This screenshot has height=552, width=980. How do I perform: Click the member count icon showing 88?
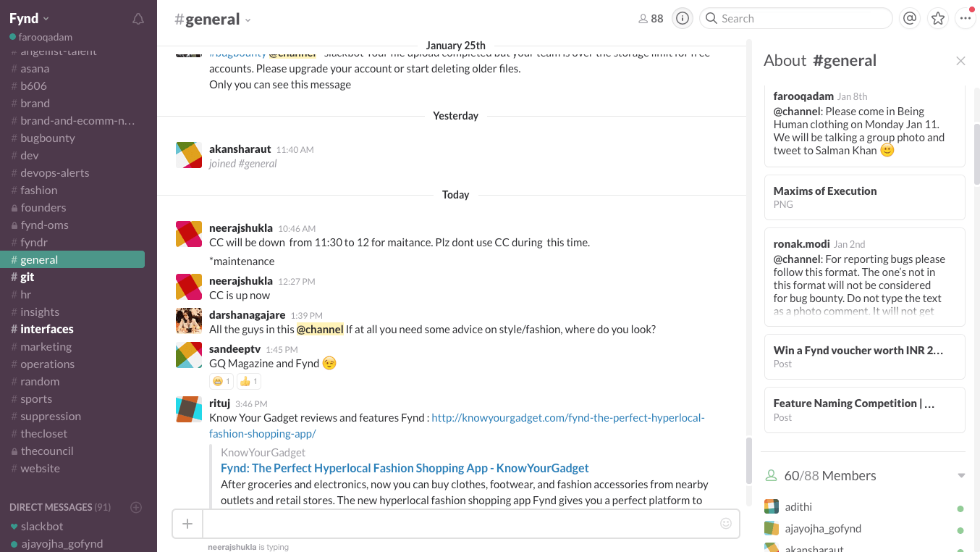pyautogui.click(x=651, y=19)
